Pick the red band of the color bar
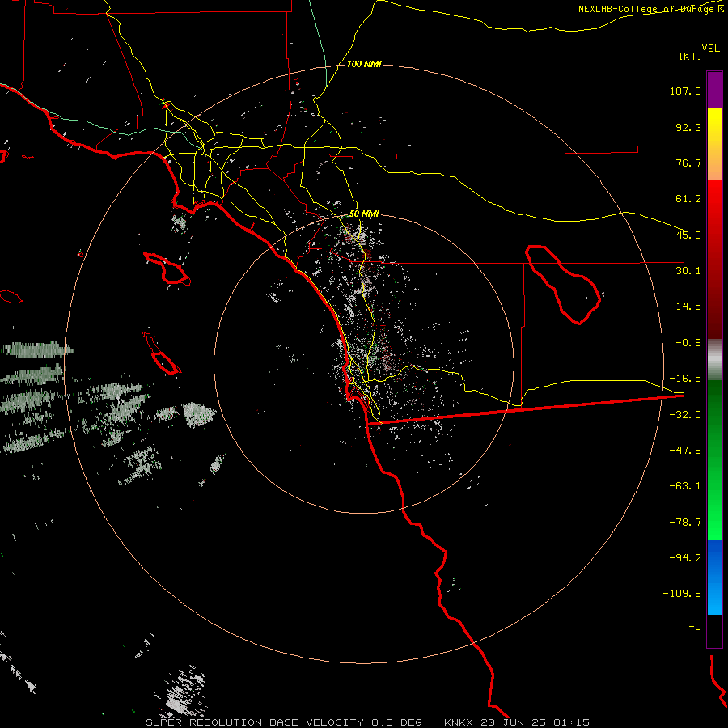The image size is (728, 728). point(714,259)
